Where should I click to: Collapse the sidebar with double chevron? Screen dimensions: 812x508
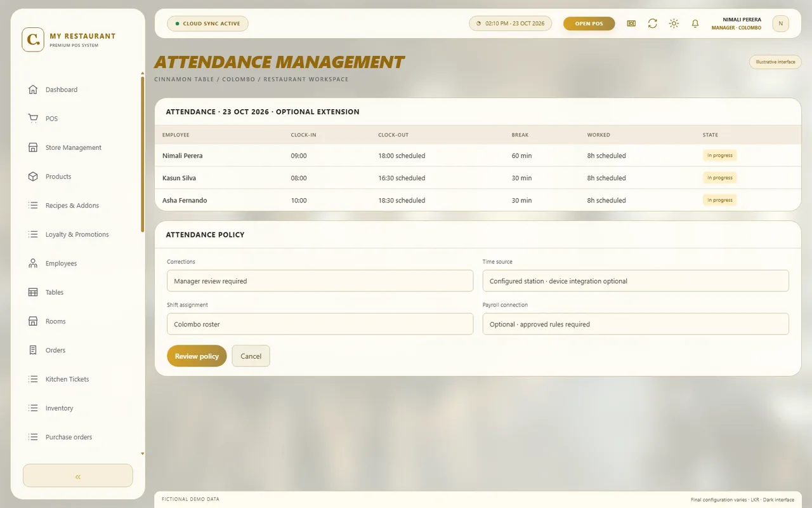coord(77,476)
